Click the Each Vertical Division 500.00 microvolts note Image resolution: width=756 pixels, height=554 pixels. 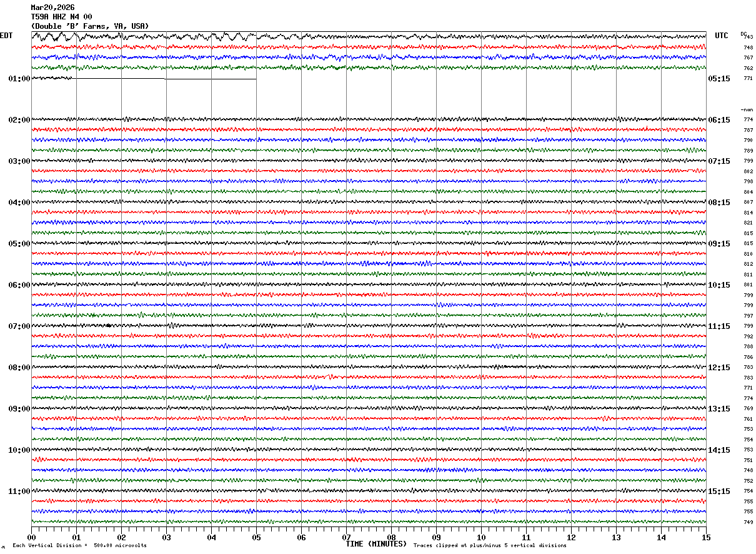pos(79,545)
